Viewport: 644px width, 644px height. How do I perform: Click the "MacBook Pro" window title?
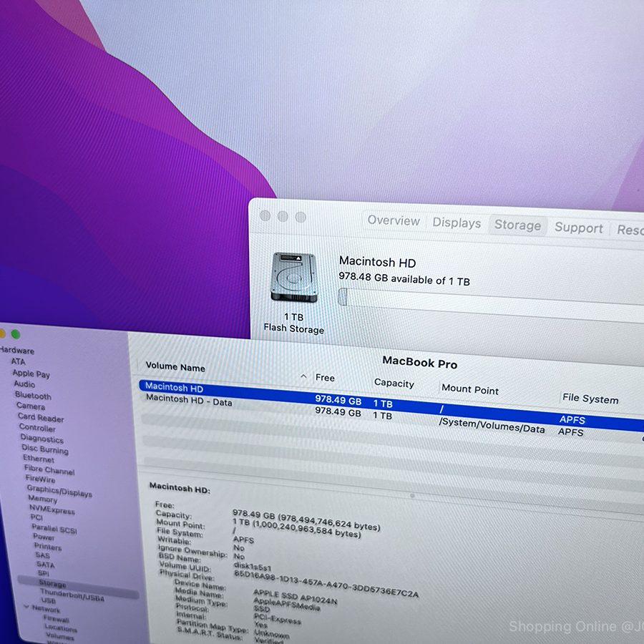(420, 363)
